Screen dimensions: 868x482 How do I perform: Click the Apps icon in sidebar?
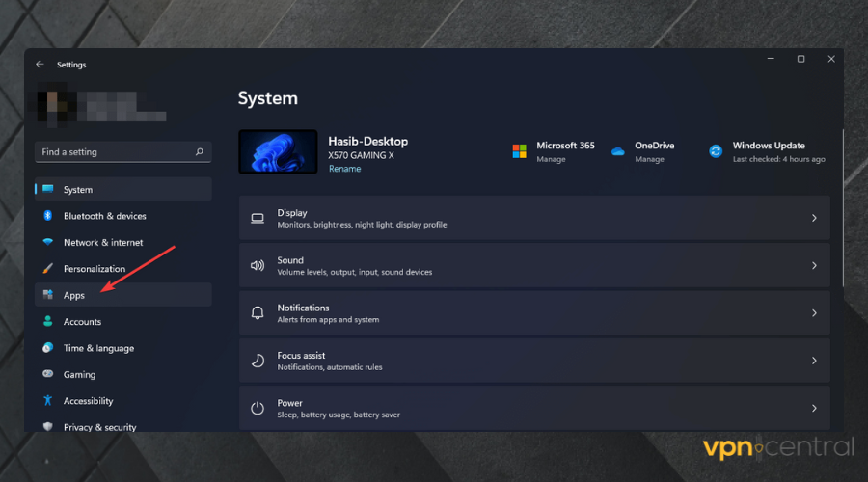point(47,295)
